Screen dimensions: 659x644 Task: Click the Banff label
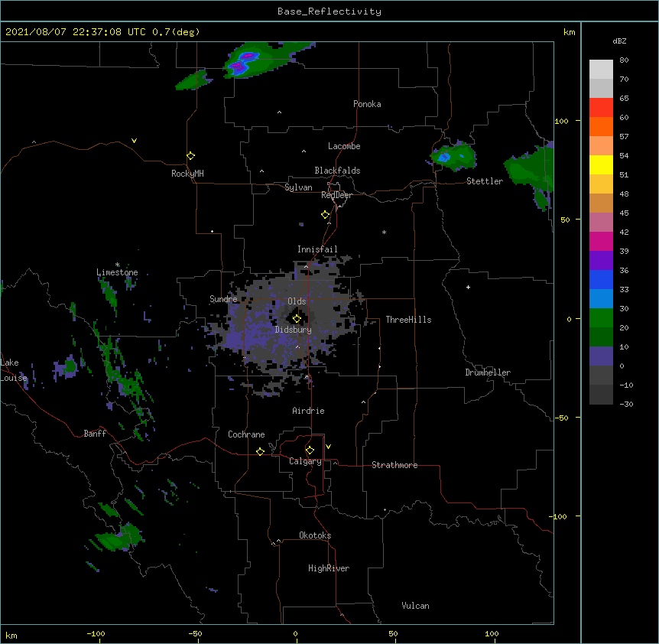coord(95,434)
